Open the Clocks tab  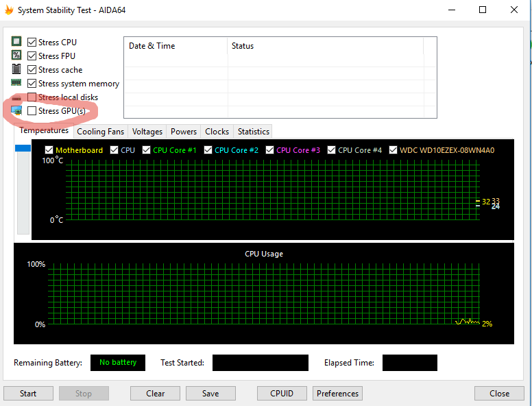217,132
